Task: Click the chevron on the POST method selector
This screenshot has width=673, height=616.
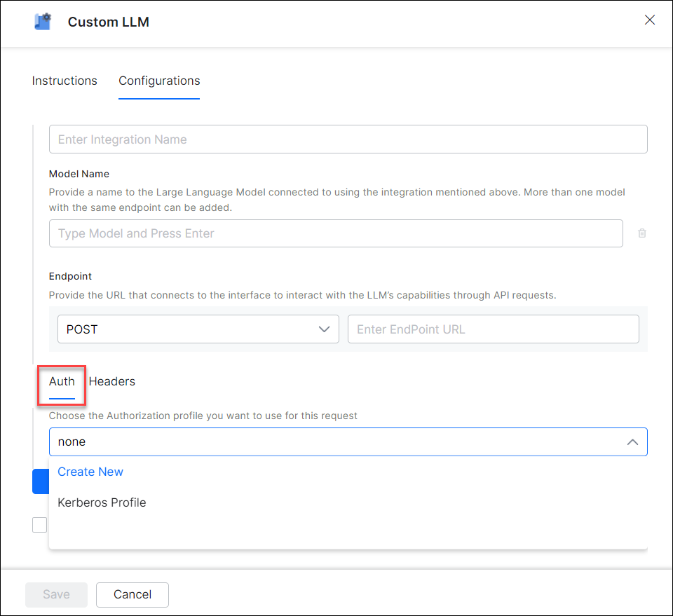Action: pyautogui.click(x=325, y=329)
